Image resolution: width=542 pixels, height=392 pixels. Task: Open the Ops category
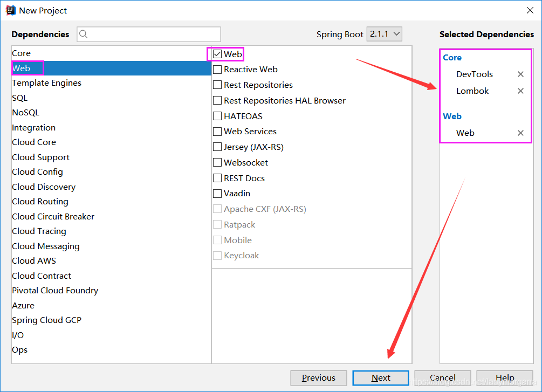[111, 350]
